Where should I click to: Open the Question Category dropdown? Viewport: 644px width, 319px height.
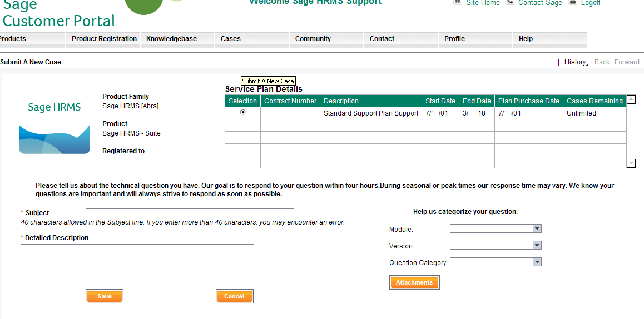pyautogui.click(x=537, y=262)
